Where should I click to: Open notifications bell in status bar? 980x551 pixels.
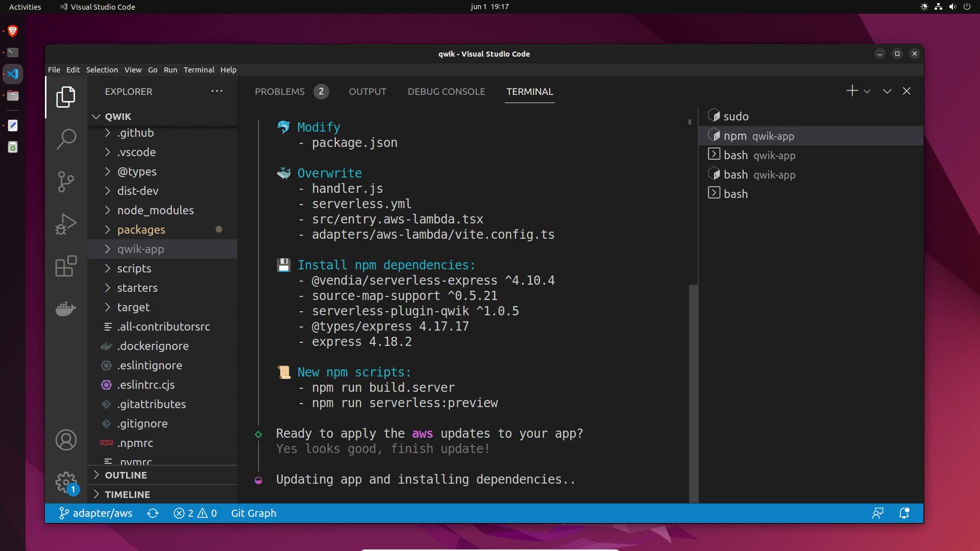[x=904, y=513]
